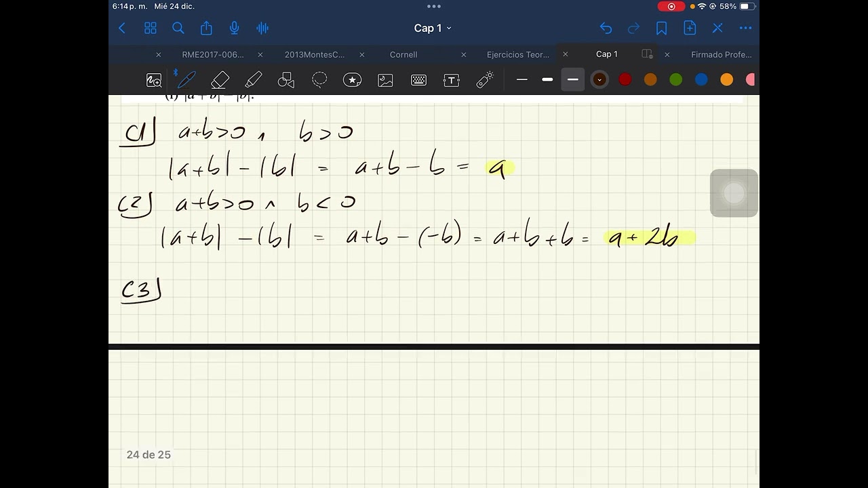
Task: Select the Eraser tool
Action: click(x=220, y=80)
